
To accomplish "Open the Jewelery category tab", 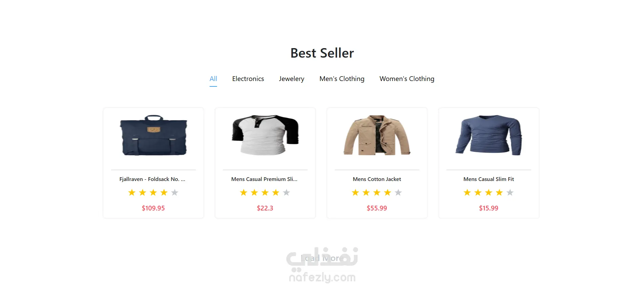I will pyautogui.click(x=291, y=79).
